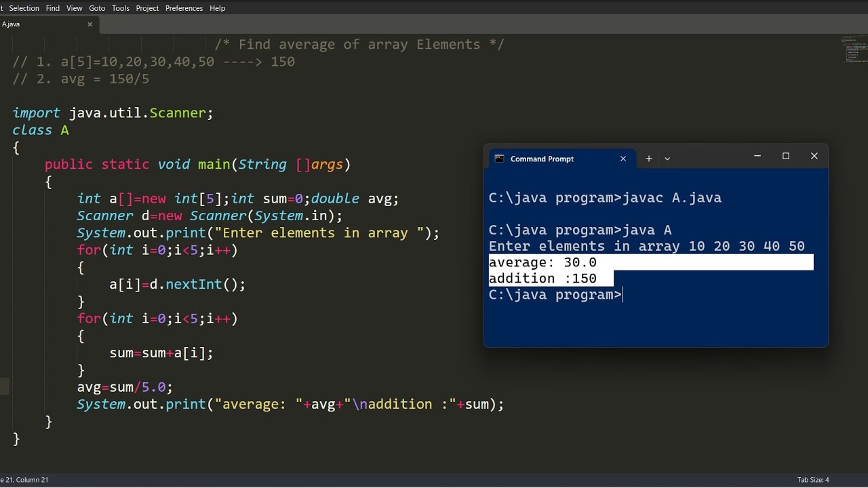Close the Command Prompt window

tap(814, 156)
